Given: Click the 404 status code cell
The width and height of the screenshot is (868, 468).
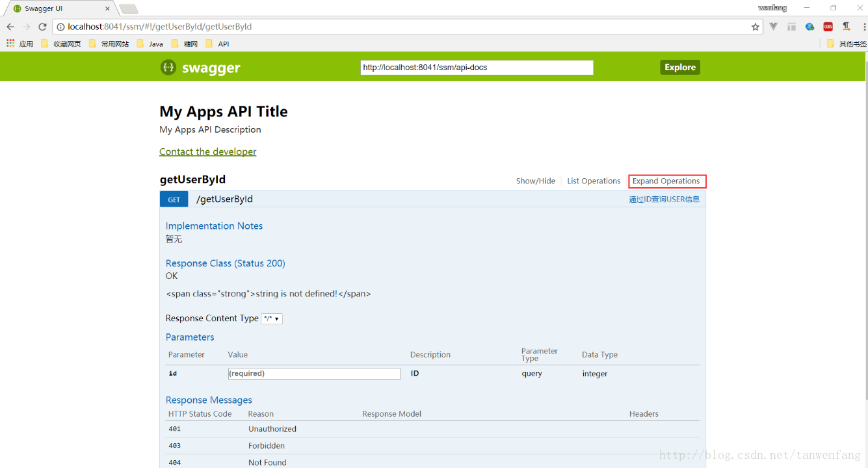Looking at the screenshot, I should pyautogui.click(x=175, y=463).
